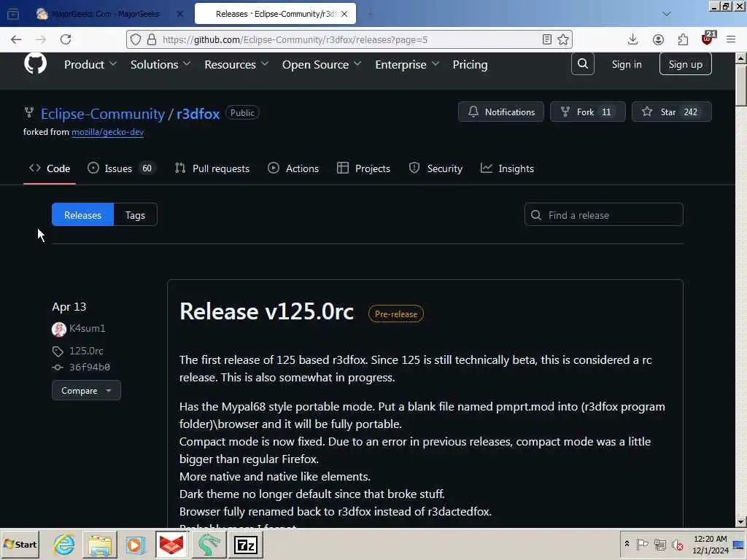
Task: Open the Issues tab
Action: pos(122,168)
